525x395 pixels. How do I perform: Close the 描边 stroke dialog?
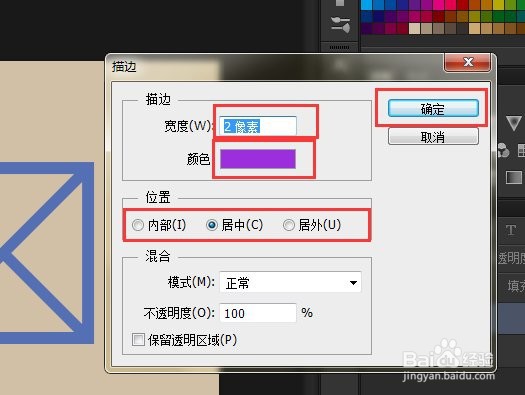468,62
